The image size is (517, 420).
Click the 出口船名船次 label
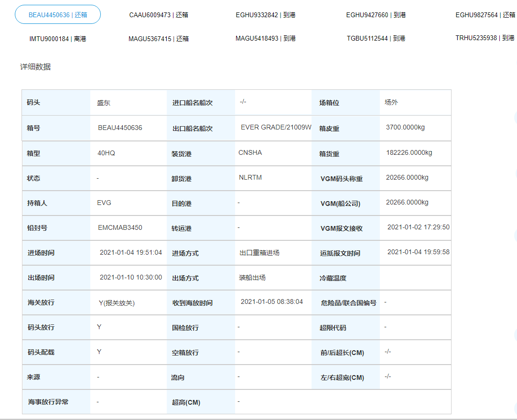(193, 129)
